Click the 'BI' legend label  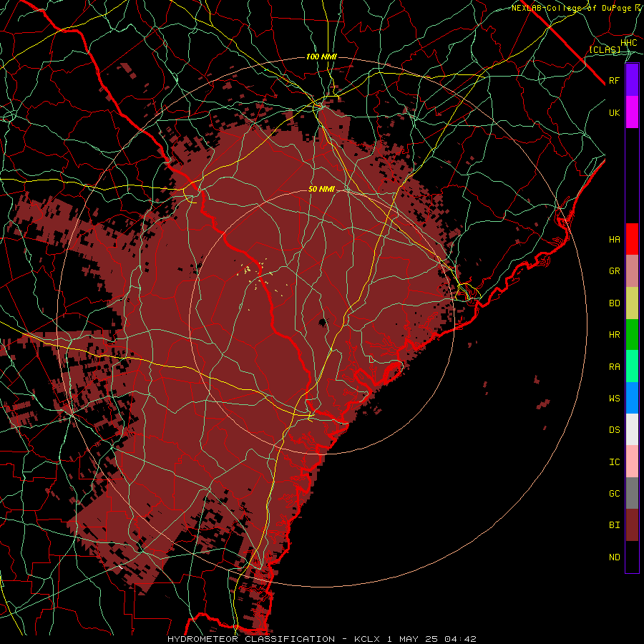615,525
